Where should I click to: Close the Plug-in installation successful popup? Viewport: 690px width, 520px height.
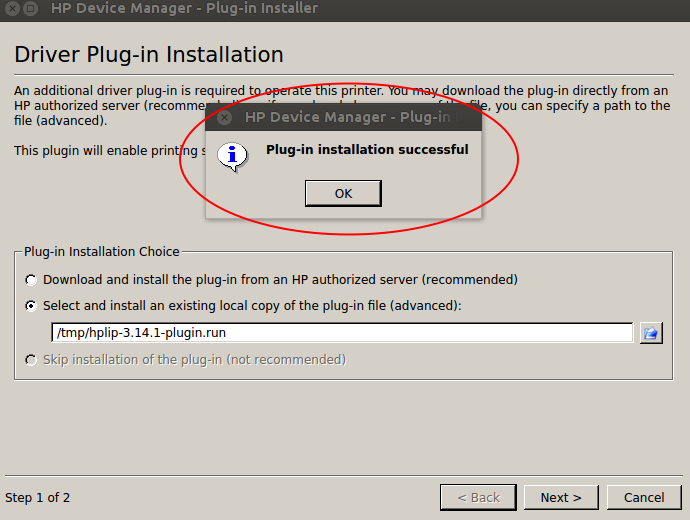click(224, 117)
